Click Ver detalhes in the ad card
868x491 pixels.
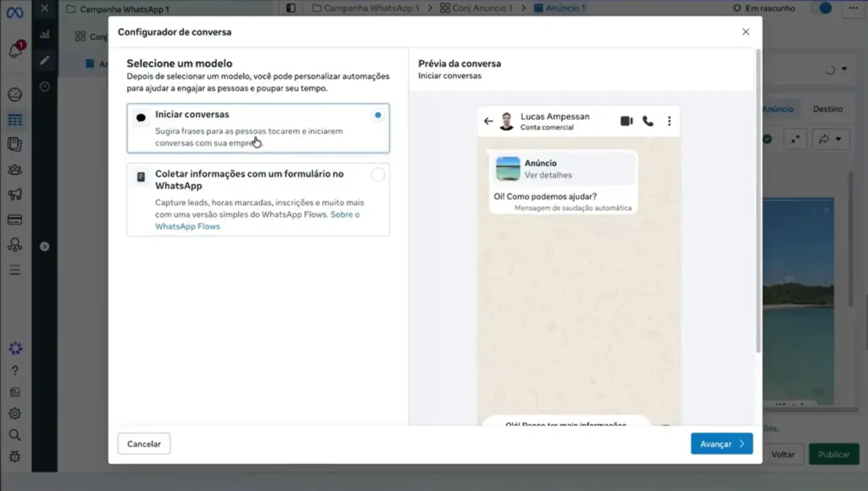tap(548, 176)
